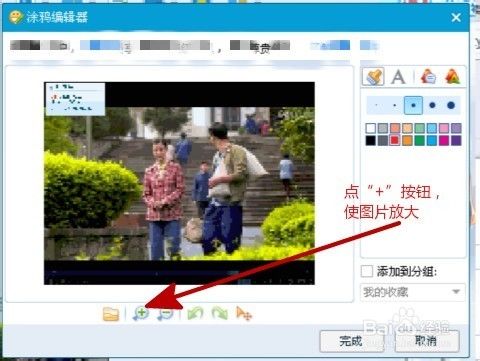480x361 pixels.
Task: Zoom out using the '-' magnifier icon
Action: [166, 314]
